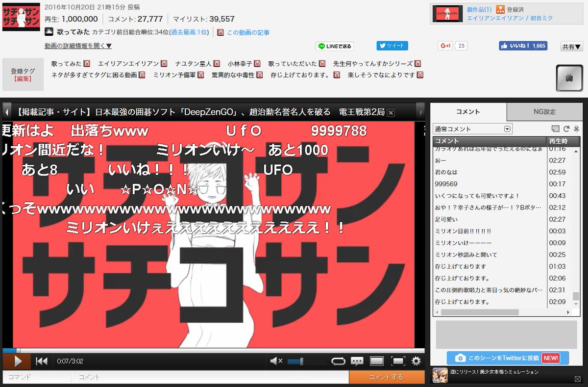
Task: Toggle comment display with speech bubble icon
Action: click(357, 361)
